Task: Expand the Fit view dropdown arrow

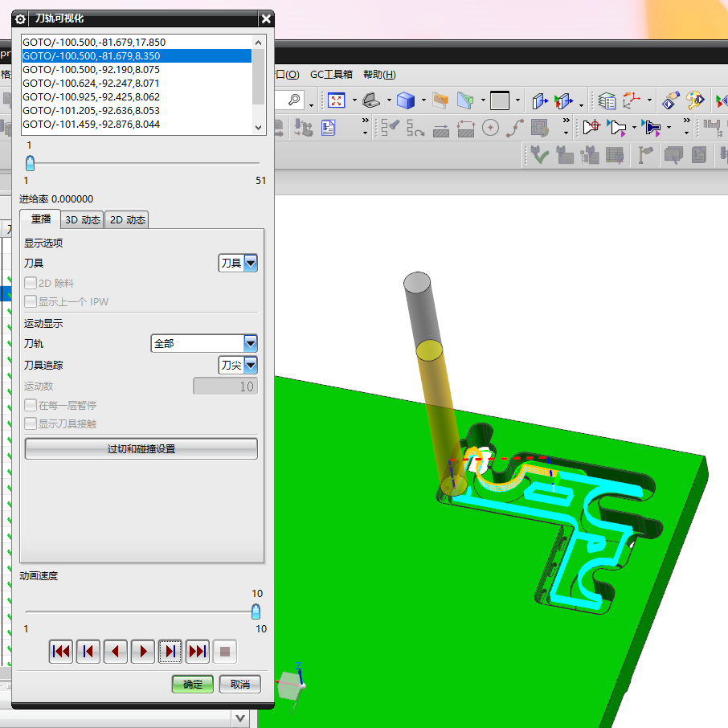Action: coord(354,100)
